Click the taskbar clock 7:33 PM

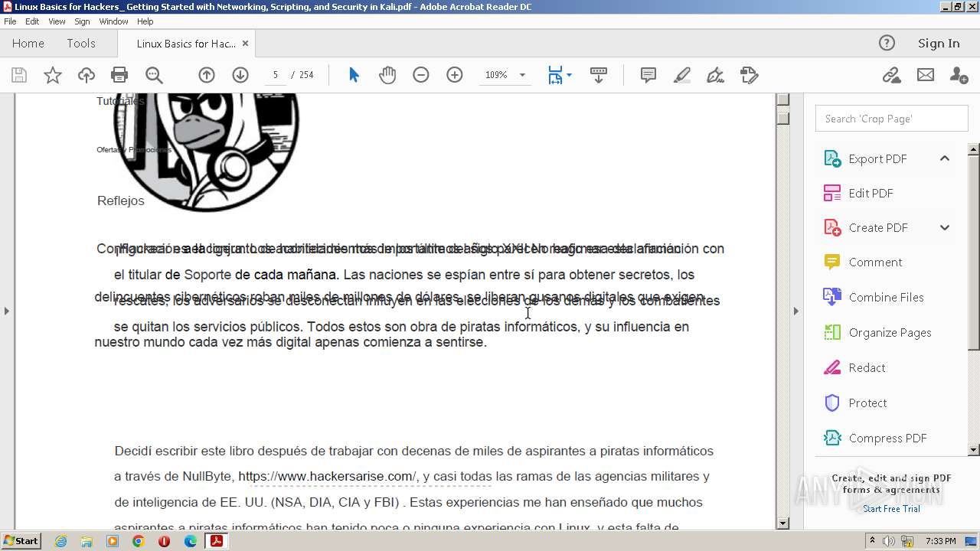940,541
